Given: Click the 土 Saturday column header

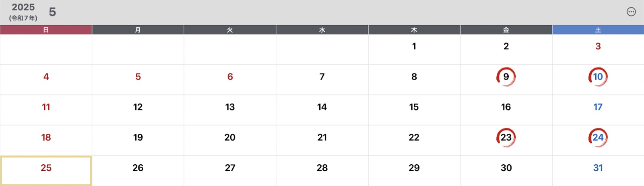Looking at the screenshot, I should click(x=598, y=30).
